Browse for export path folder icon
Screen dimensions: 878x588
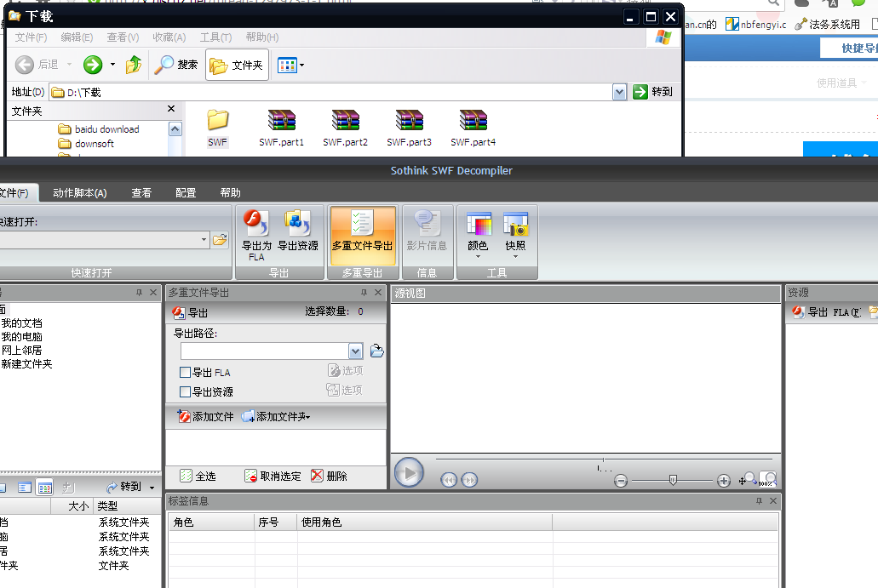[x=377, y=351]
